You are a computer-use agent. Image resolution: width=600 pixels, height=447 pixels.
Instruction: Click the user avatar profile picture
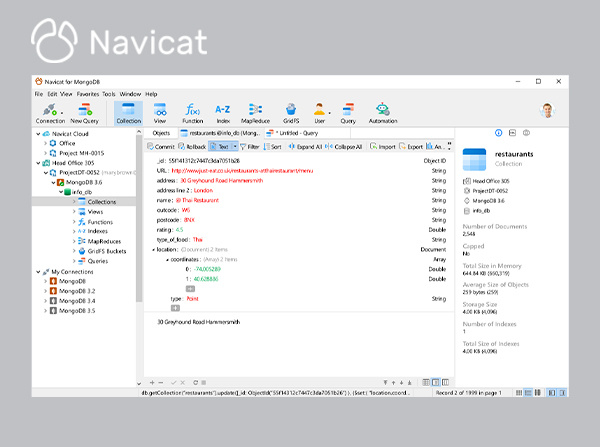click(x=547, y=111)
